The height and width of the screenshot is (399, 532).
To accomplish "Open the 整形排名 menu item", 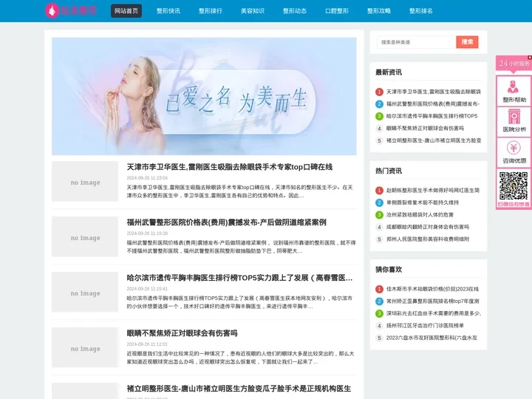I will coord(421,11).
